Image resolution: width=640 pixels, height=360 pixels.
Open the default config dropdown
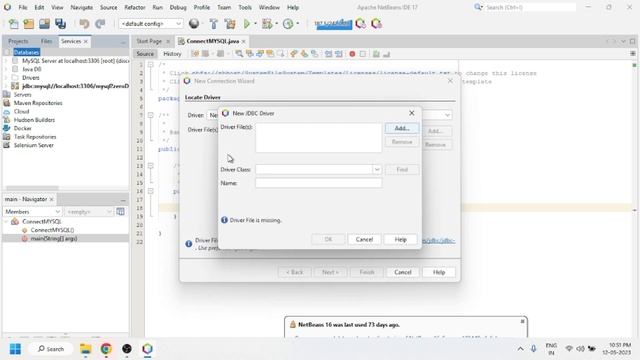(x=151, y=24)
